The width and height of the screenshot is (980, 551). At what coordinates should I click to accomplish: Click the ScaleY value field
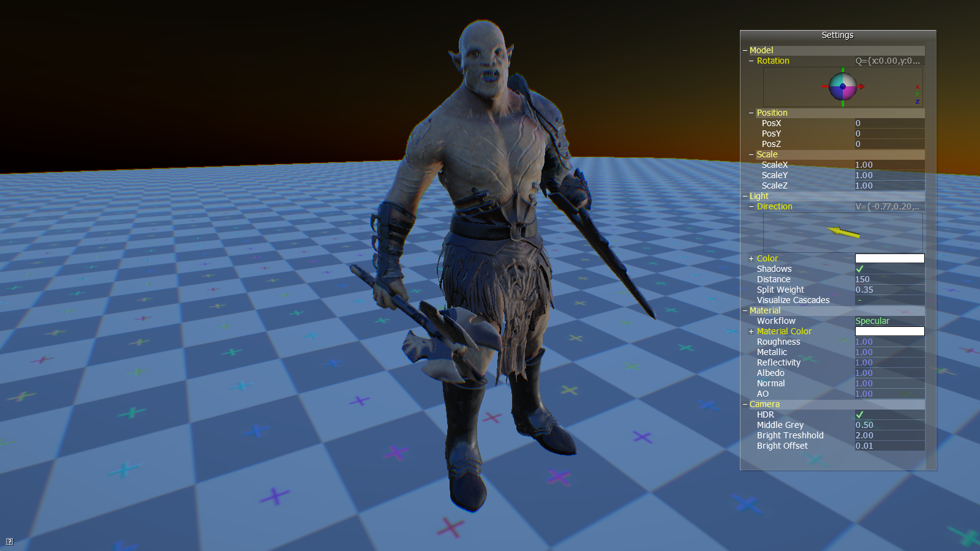click(x=890, y=175)
